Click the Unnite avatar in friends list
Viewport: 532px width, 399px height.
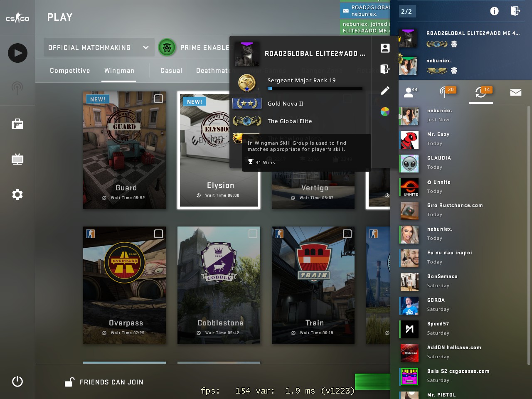point(409,187)
